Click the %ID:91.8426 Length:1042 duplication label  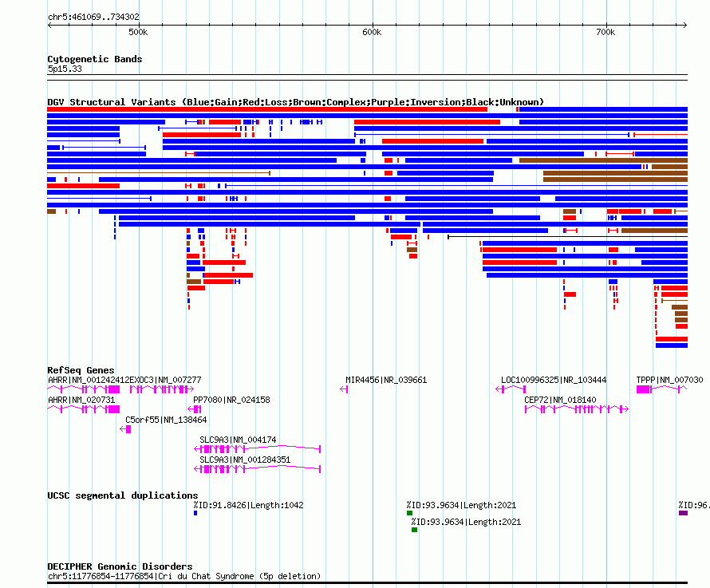coord(249,505)
